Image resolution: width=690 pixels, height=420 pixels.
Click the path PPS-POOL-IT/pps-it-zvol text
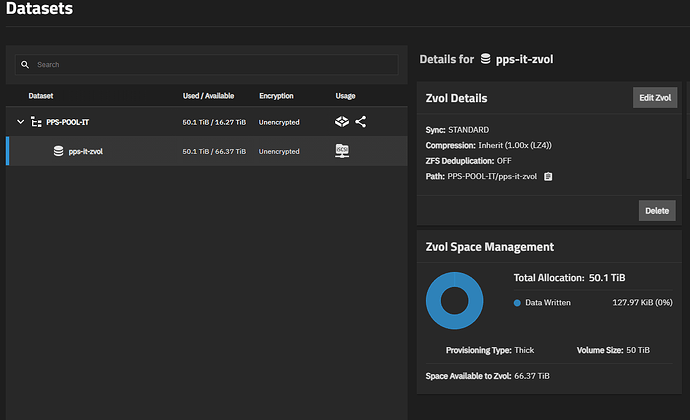point(492,177)
